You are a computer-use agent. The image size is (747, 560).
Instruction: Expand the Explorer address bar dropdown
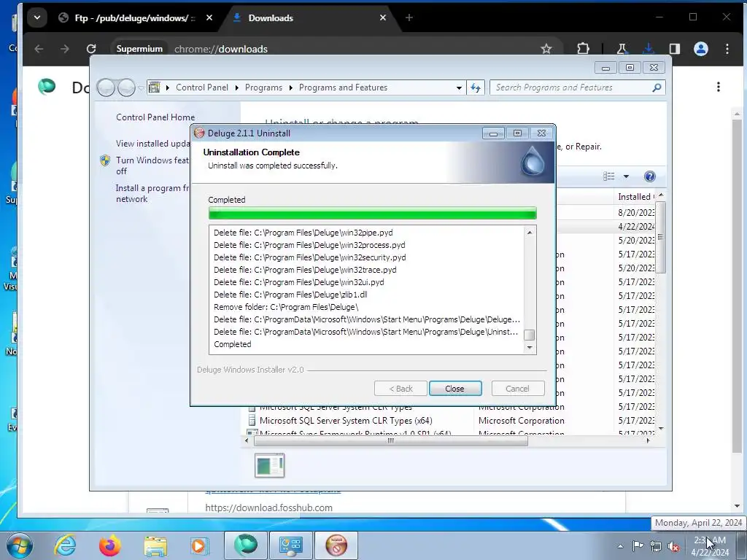(459, 87)
